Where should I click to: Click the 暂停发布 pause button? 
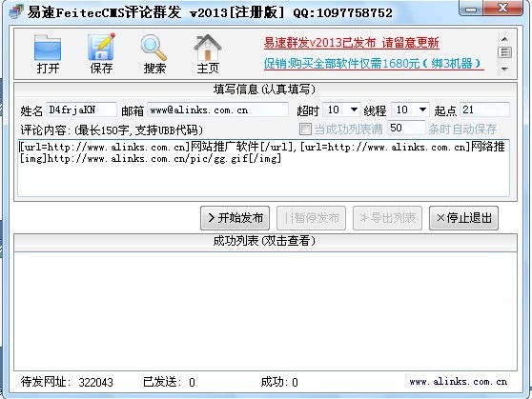(311, 218)
